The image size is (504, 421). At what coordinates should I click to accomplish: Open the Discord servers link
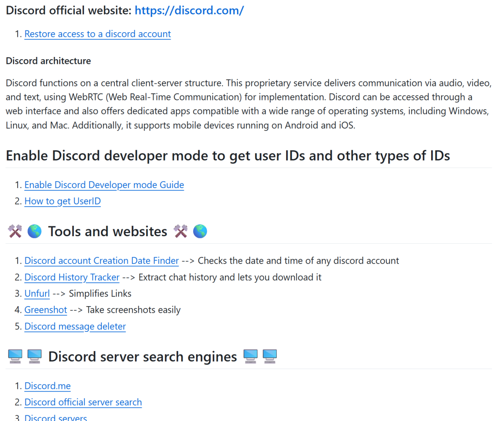click(x=56, y=417)
